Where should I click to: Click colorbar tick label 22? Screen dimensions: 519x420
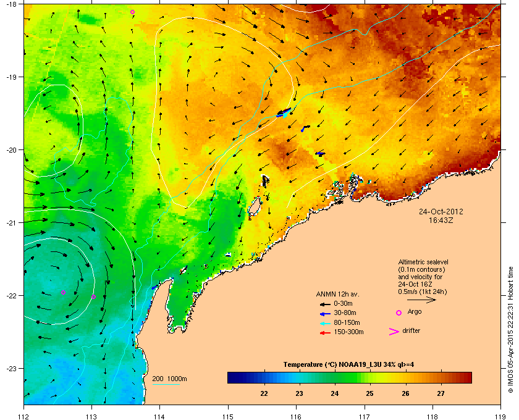click(264, 393)
